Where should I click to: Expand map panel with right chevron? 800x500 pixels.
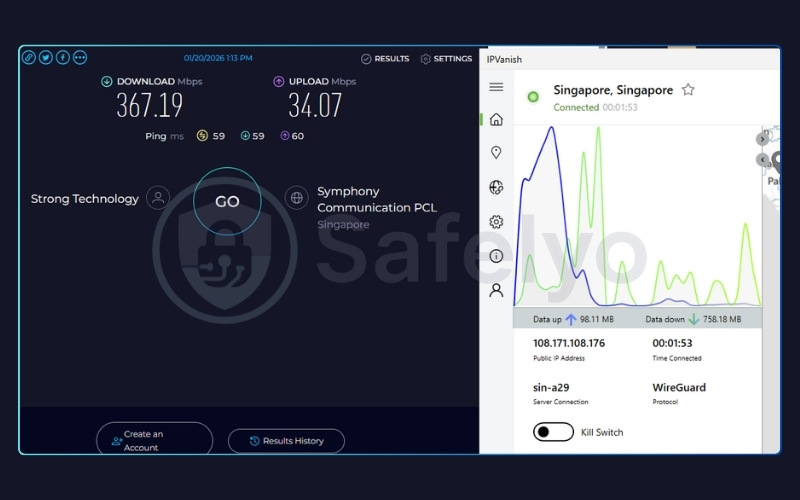(762, 139)
